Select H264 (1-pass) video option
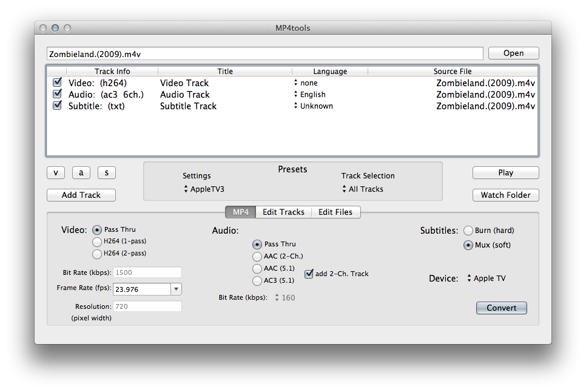This screenshot has width=586, height=392. pos(97,242)
